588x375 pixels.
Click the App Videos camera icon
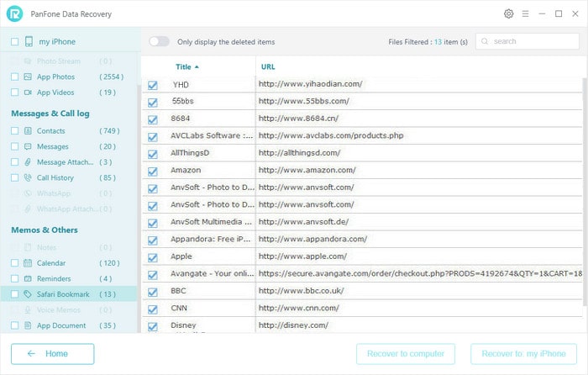(28, 92)
